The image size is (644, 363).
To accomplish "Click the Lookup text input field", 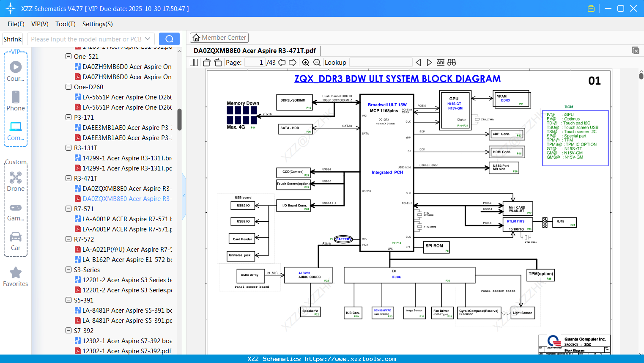I will 381,63.
